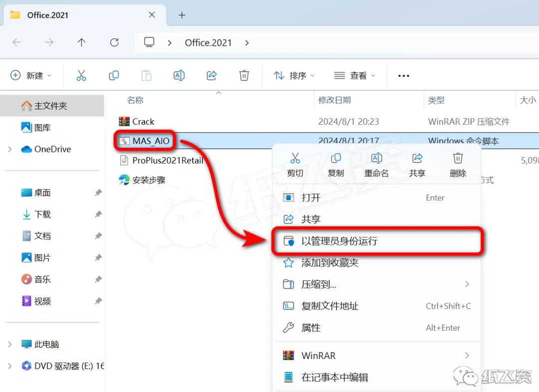This screenshot has width=539, height=392.
Task: Select 主文件夹 in the sidebar
Action: (x=52, y=106)
